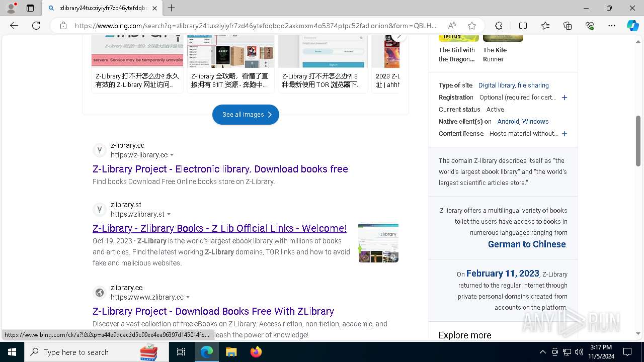644x362 pixels.
Task: Open the Collections icon
Action: point(568,26)
